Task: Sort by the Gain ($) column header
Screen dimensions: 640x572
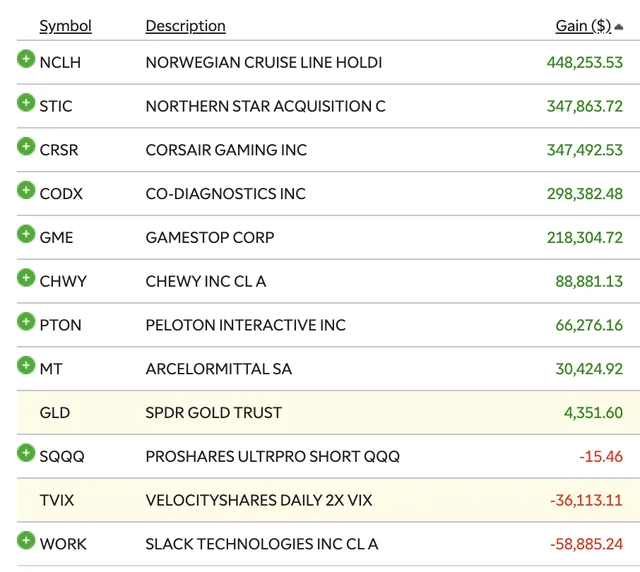Action: click(583, 26)
